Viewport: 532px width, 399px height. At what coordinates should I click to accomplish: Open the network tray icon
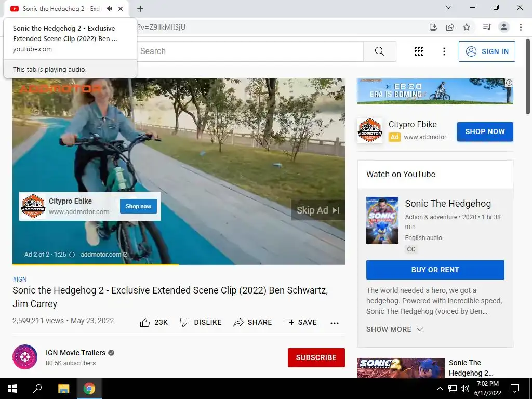pyautogui.click(x=452, y=389)
